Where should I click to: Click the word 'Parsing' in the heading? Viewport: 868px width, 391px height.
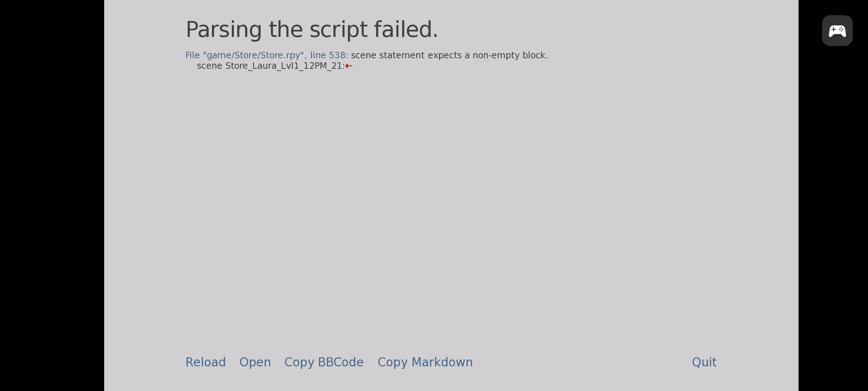point(224,30)
